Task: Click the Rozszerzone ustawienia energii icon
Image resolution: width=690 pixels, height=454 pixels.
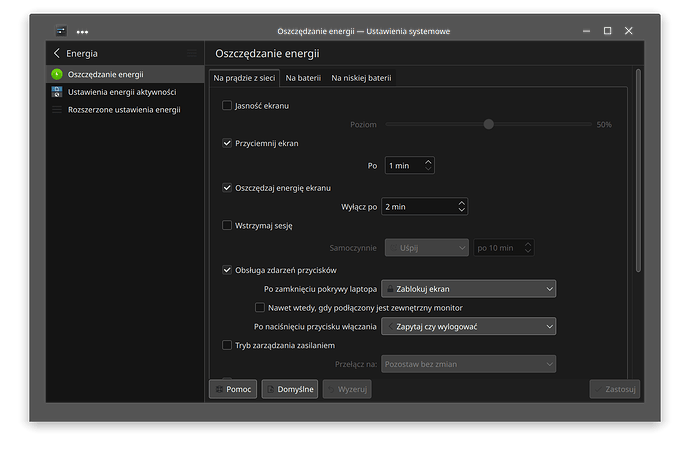Action: click(x=57, y=110)
